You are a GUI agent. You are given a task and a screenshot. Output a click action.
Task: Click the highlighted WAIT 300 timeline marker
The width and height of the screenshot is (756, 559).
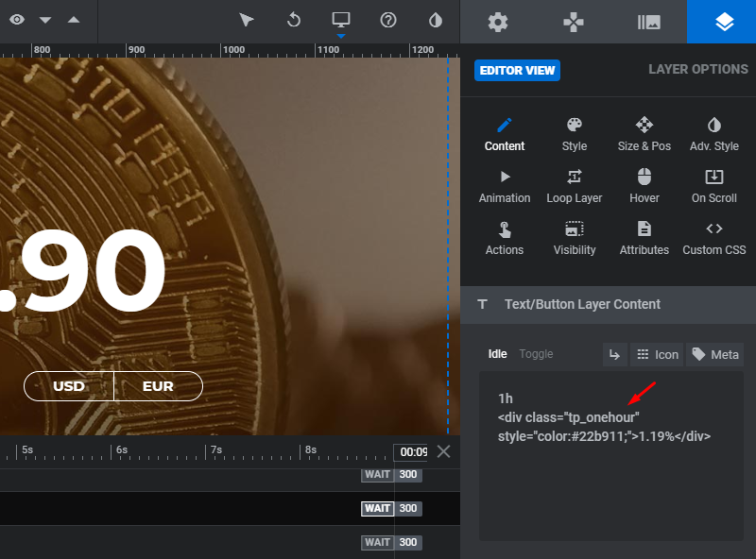(391, 508)
